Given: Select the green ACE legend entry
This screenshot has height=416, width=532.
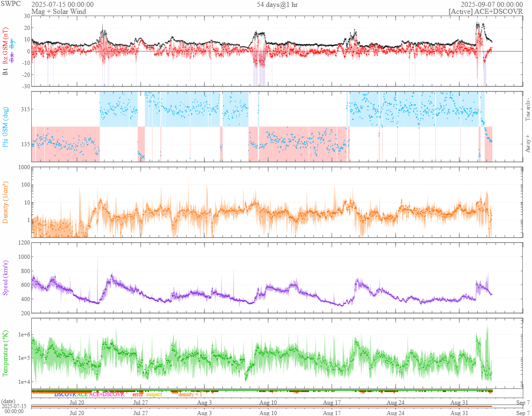Looking at the screenshot, I should (x=82, y=394).
